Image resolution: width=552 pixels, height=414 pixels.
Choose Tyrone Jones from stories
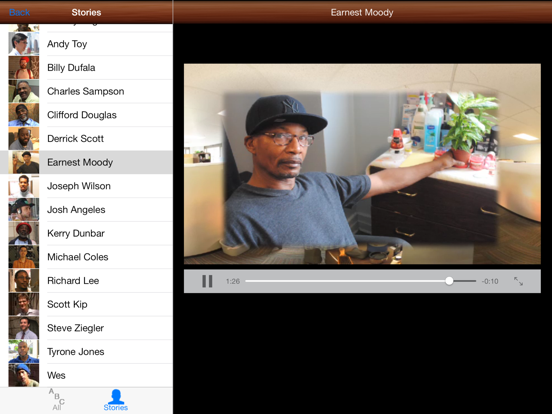tap(86, 352)
